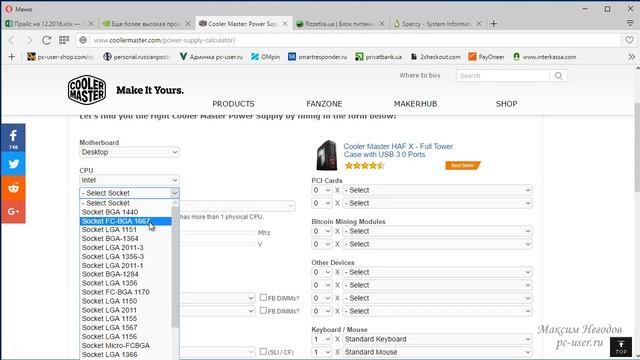The image size is (640, 360).
Task: Toggle second FB DIMMs checkbox
Action: click(263, 311)
